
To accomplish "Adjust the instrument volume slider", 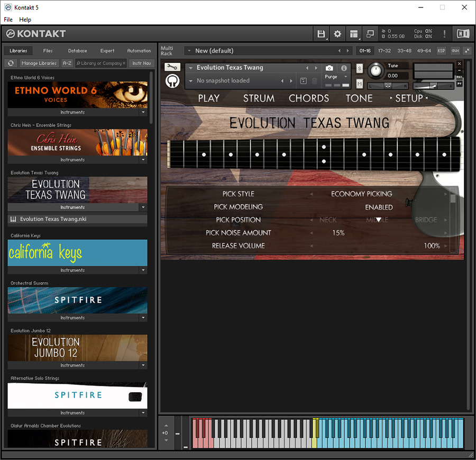I will click(x=434, y=86).
